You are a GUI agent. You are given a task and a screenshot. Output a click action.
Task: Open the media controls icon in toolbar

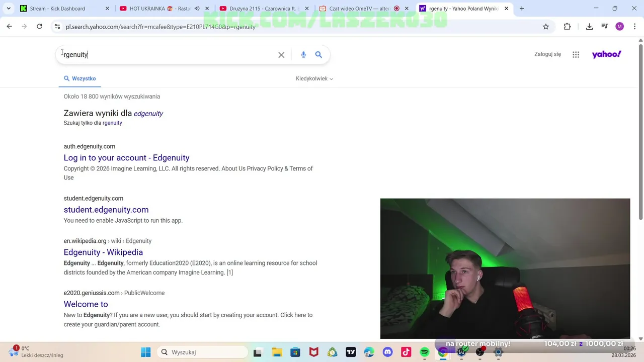[x=605, y=27]
